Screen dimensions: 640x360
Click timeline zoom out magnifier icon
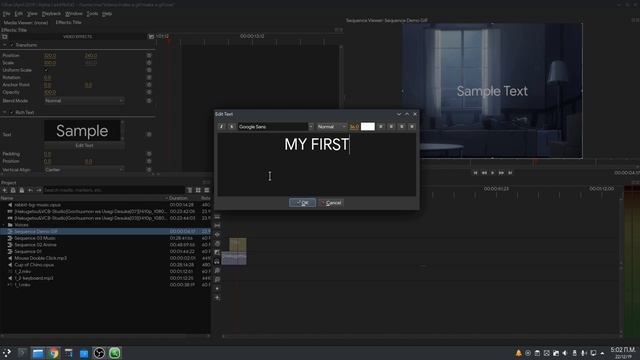[217, 280]
